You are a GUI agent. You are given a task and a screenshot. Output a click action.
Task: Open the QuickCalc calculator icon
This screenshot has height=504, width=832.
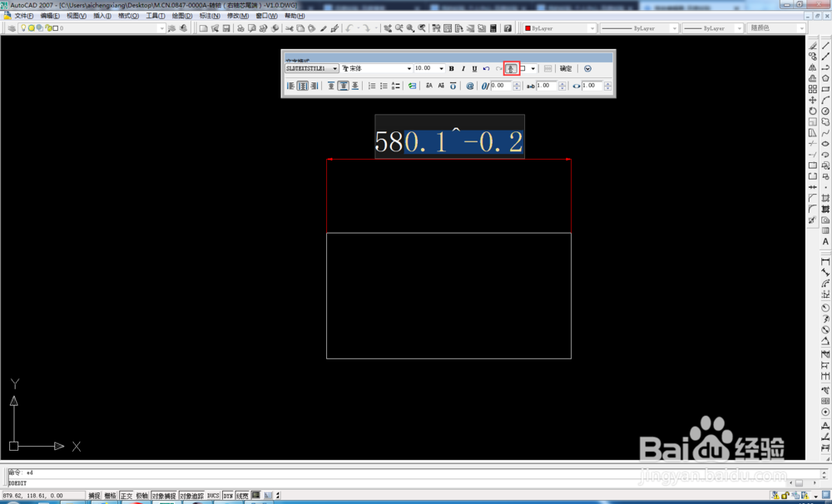[x=493, y=28]
